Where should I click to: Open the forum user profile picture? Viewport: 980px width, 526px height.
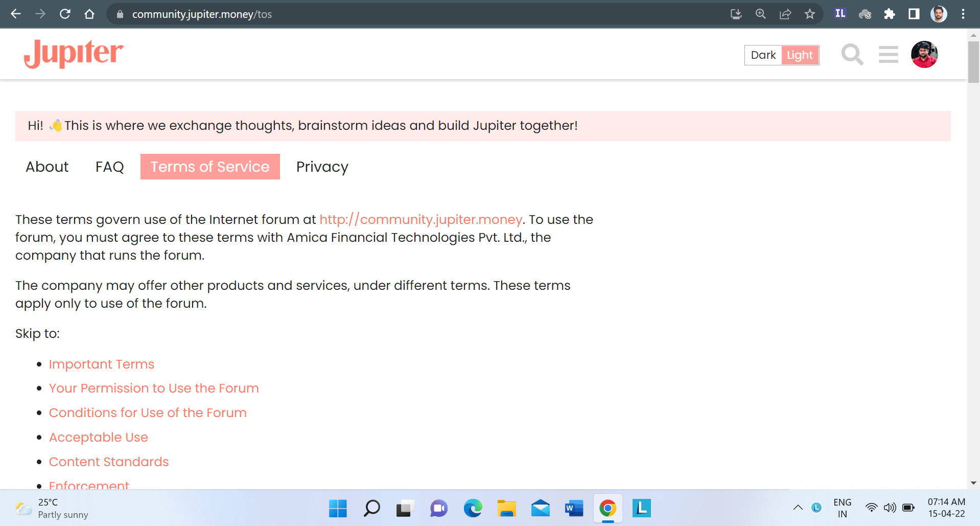click(x=924, y=54)
